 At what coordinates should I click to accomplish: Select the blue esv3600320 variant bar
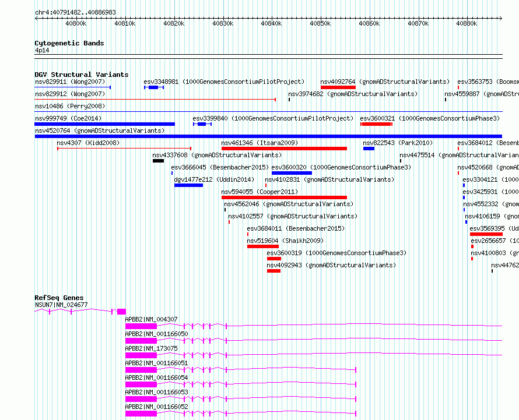pos(292,173)
